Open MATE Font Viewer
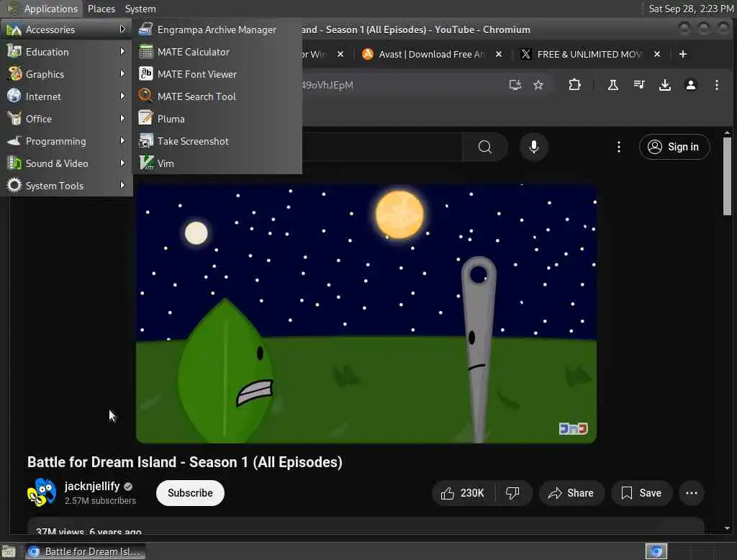Image resolution: width=737 pixels, height=560 pixels. [x=217, y=74]
